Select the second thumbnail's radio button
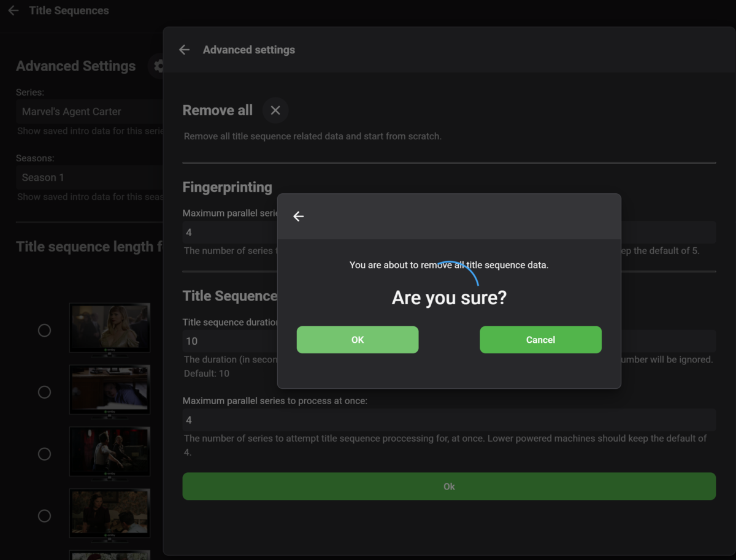 click(x=45, y=392)
